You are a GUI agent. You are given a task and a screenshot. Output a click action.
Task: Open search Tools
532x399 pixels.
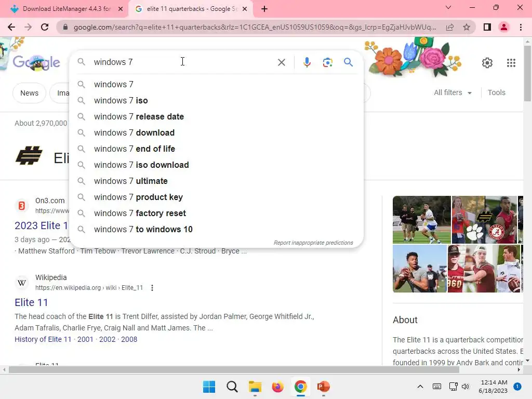point(496,92)
